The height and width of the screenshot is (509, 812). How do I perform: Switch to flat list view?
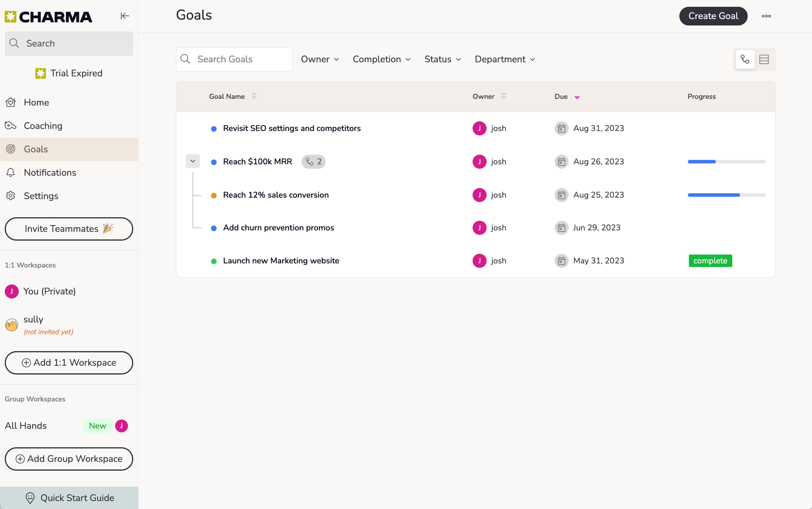pos(764,59)
